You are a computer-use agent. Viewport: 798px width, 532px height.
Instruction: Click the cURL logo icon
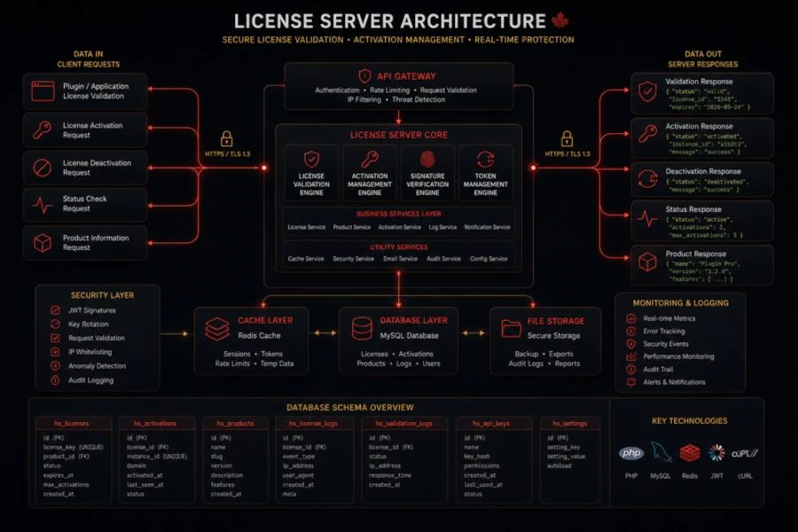click(745, 453)
